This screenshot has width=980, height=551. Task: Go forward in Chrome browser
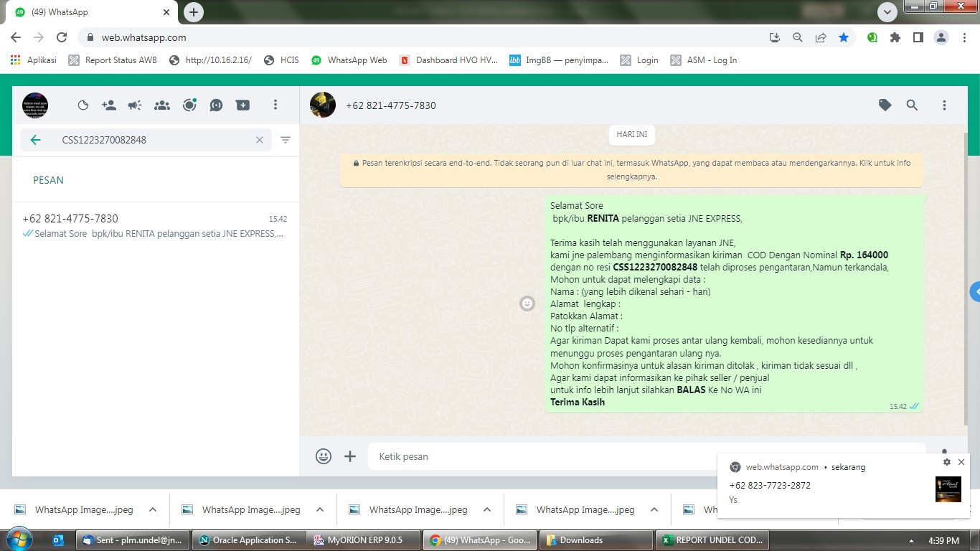coord(39,37)
